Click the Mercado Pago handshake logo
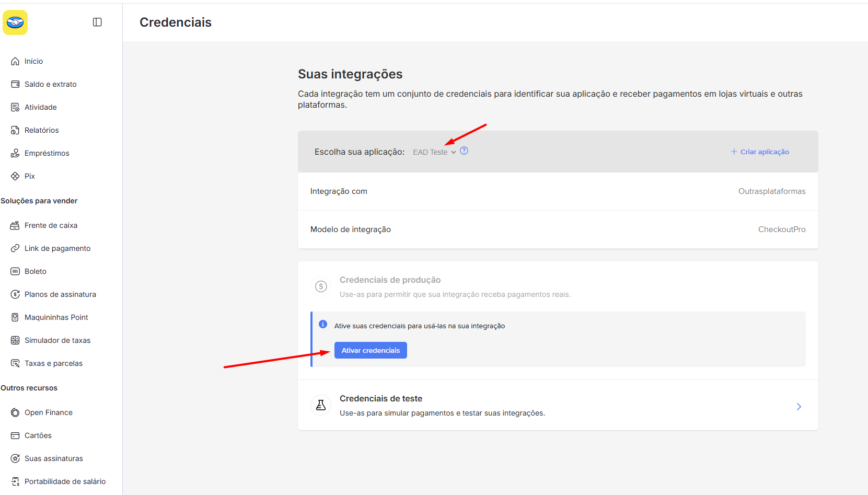 point(15,22)
